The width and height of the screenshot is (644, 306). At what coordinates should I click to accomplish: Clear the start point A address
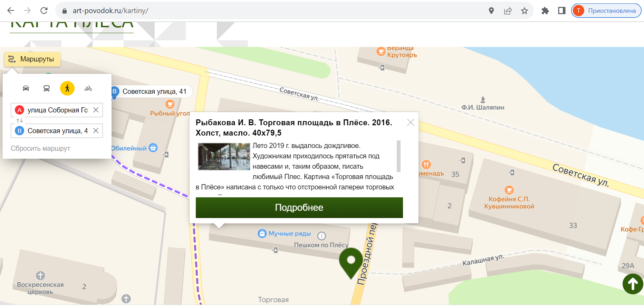[x=96, y=110]
